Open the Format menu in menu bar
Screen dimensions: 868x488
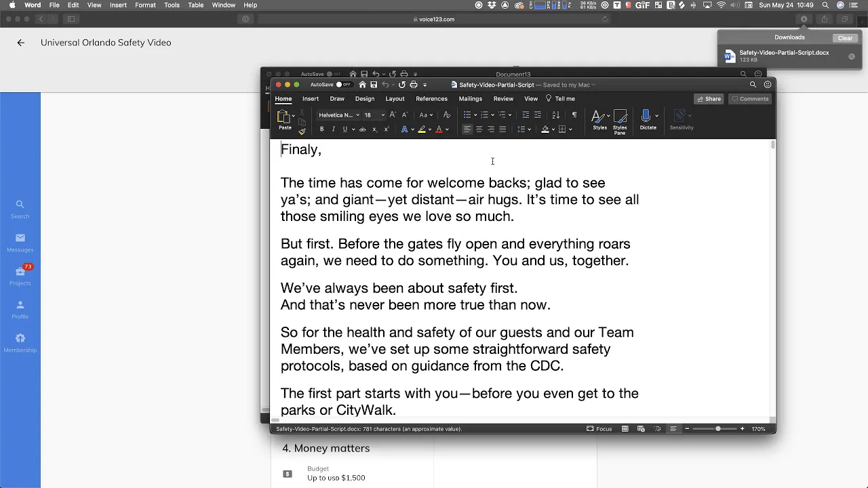pyautogui.click(x=145, y=5)
